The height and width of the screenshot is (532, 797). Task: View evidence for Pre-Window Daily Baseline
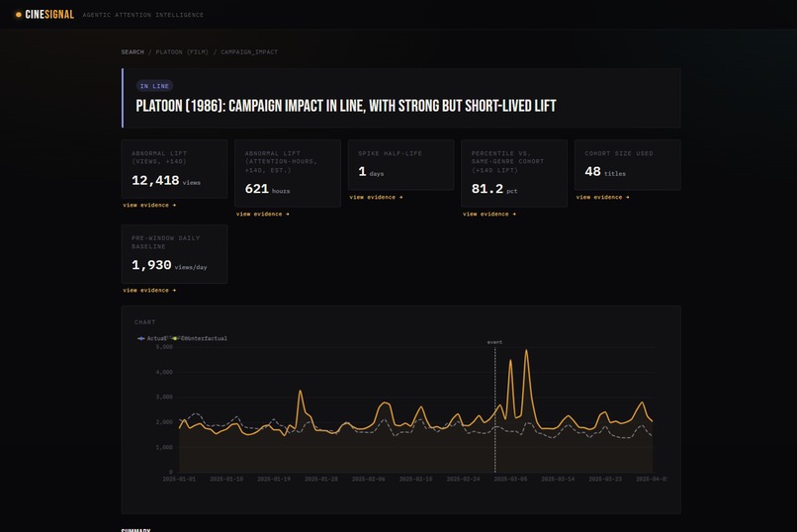click(x=149, y=290)
